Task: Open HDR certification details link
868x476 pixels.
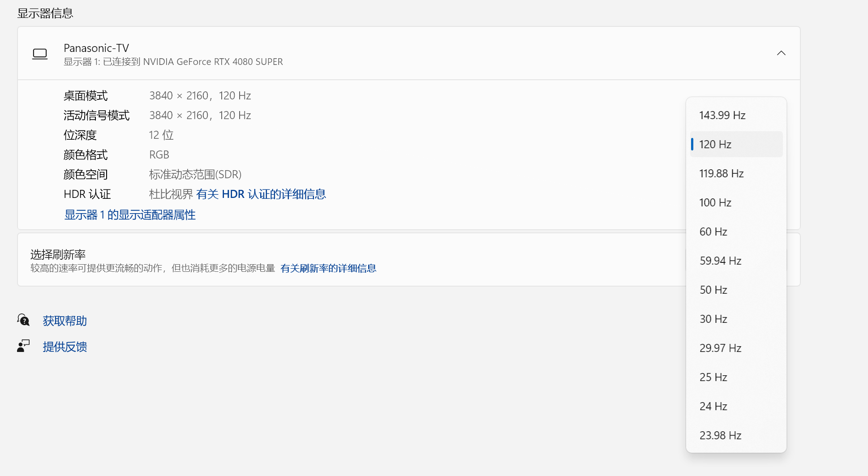Action: click(261, 194)
